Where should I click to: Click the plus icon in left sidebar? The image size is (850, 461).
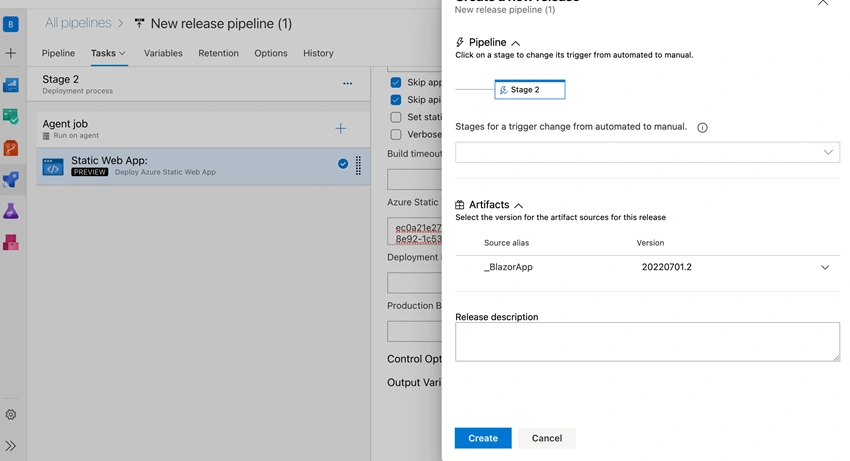pyautogui.click(x=11, y=53)
